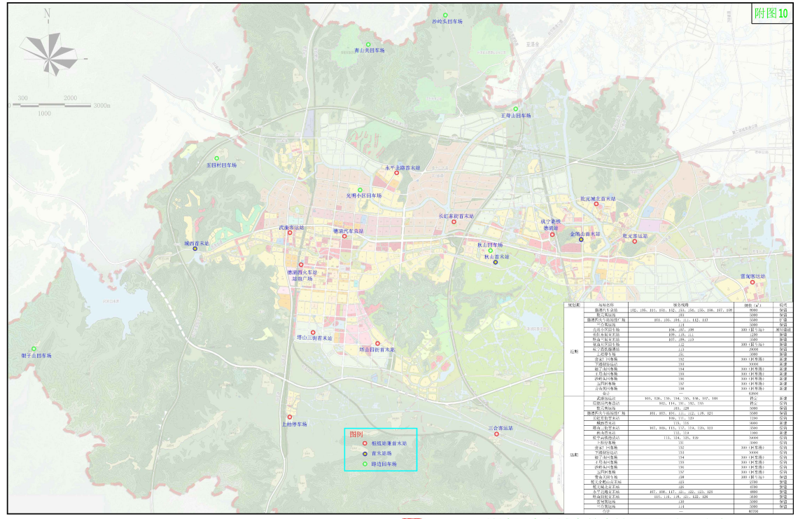Click the 附图10 label box

(x=773, y=14)
